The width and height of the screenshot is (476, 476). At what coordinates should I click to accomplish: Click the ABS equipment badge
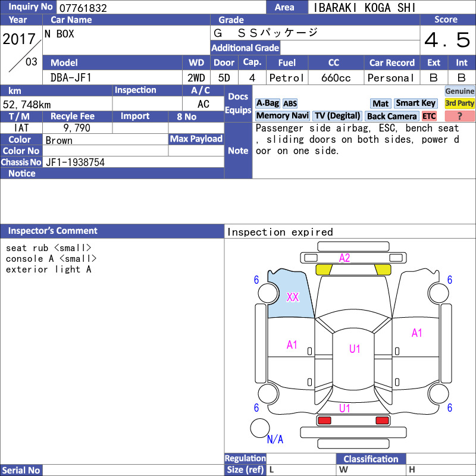click(x=290, y=104)
